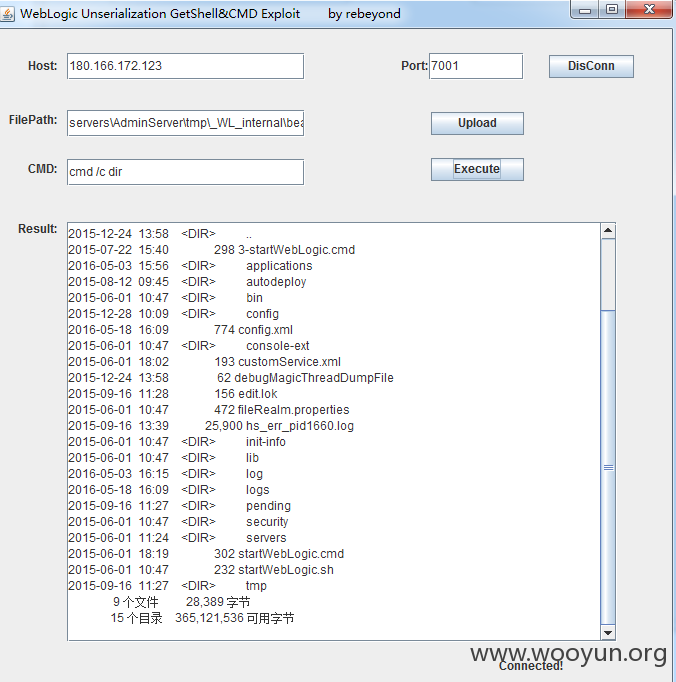Close the exploit window
Screen dimensions: 676x682
(x=649, y=10)
